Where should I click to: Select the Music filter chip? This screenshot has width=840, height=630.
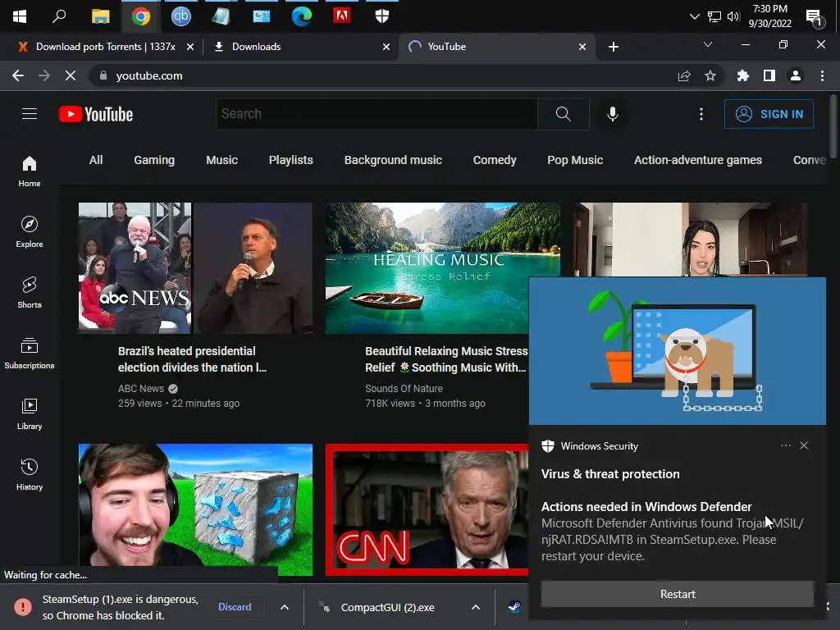tap(221, 160)
